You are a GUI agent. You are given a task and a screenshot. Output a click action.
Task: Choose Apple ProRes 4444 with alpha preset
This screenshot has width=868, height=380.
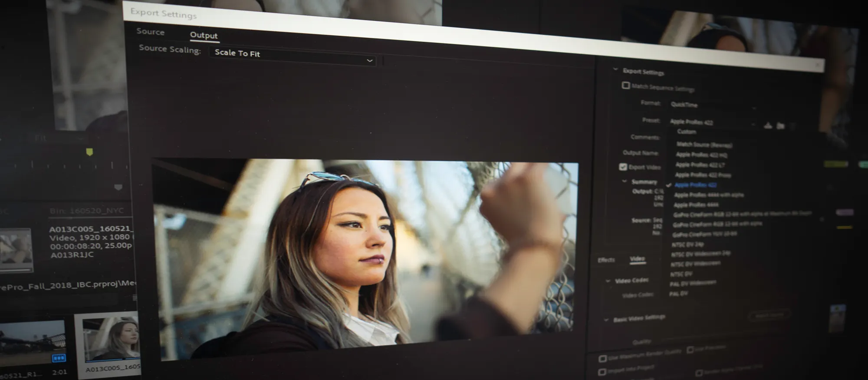click(709, 195)
